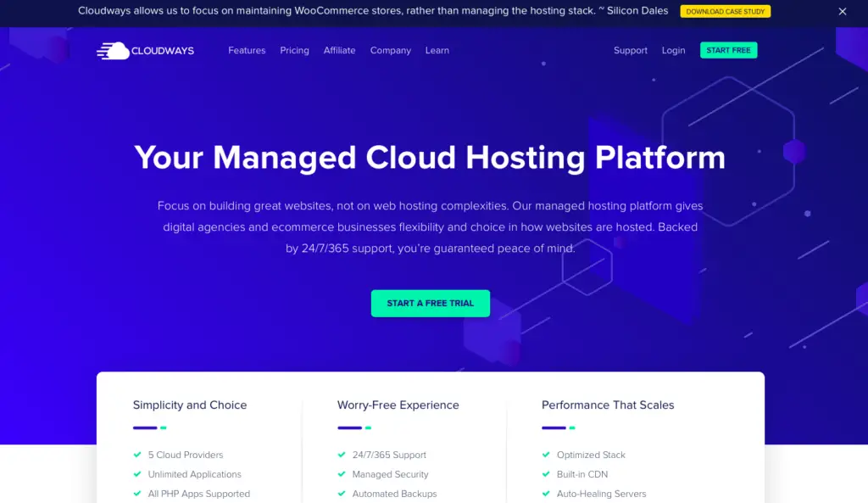Click the checkmark beside Built-in CDN
The width and height of the screenshot is (868, 503).
pyautogui.click(x=546, y=474)
